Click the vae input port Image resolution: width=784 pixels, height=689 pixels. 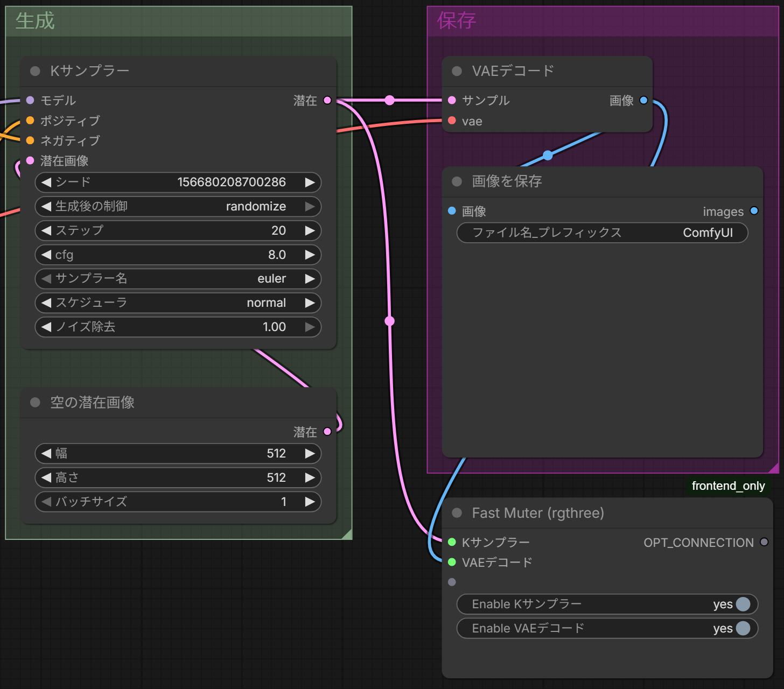(452, 121)
